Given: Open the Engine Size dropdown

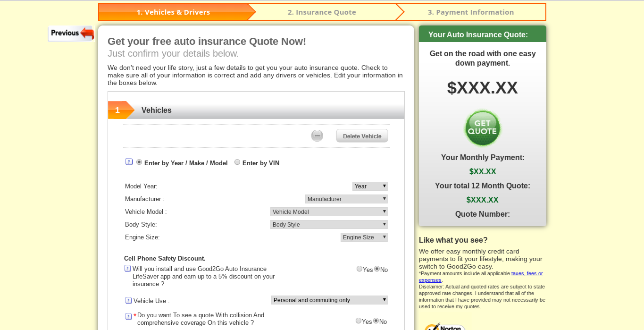Looking at the screenshot, I should [x=364, y=237].
